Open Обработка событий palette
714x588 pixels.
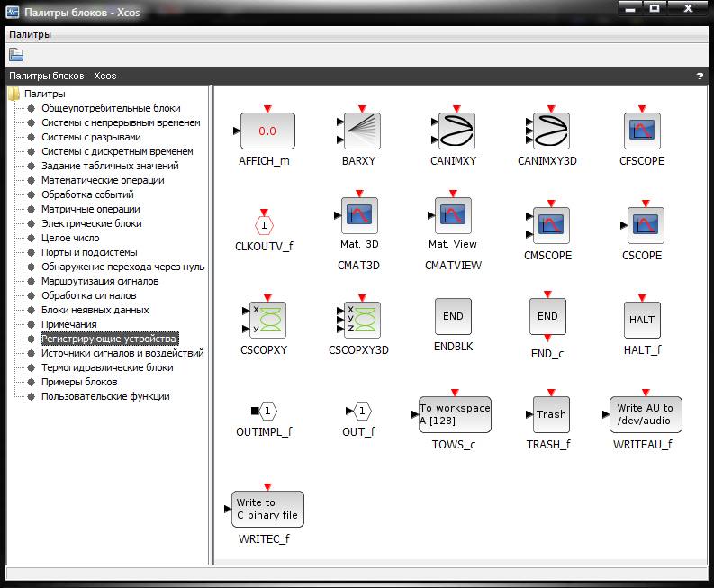88,194
